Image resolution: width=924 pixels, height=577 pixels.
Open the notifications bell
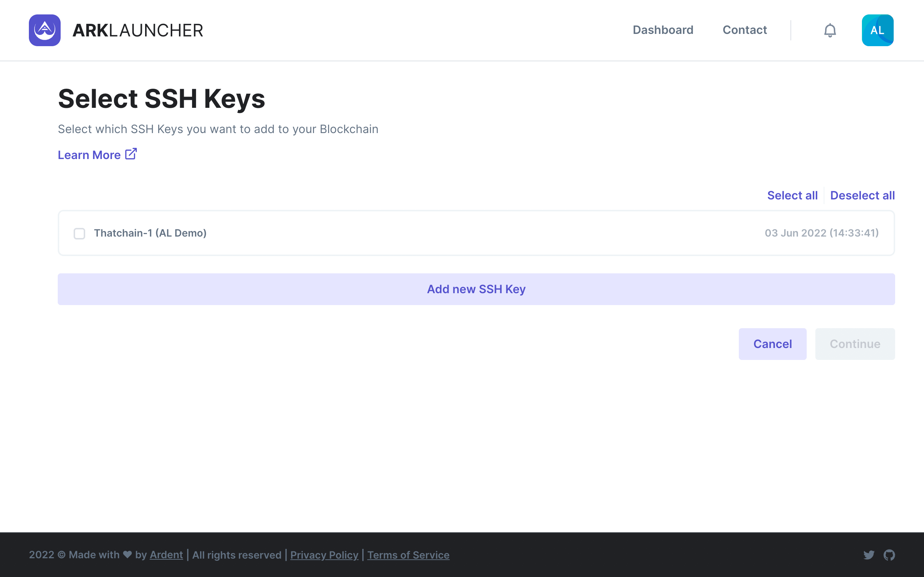tap(830, 30)
